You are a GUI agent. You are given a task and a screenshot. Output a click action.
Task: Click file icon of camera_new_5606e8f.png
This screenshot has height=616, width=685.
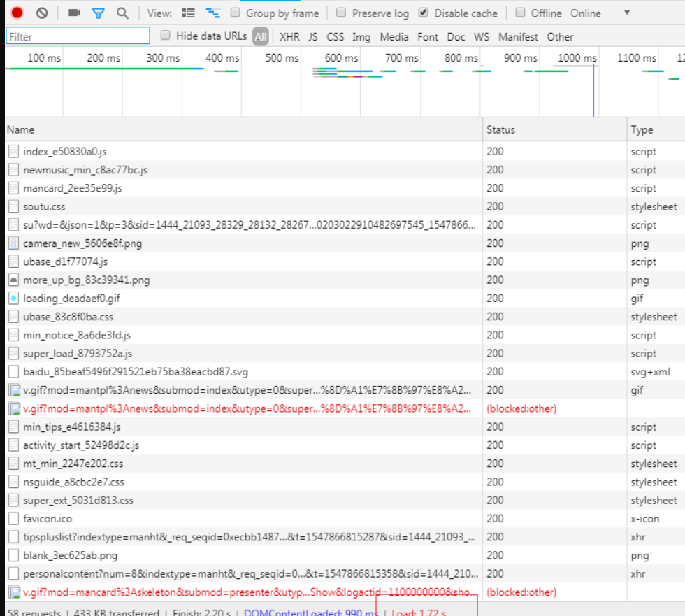click(x=14, y=243)
